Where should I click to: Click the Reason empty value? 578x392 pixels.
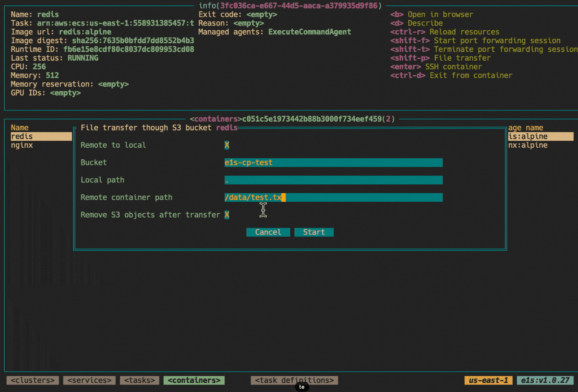(x=249, y=23)
